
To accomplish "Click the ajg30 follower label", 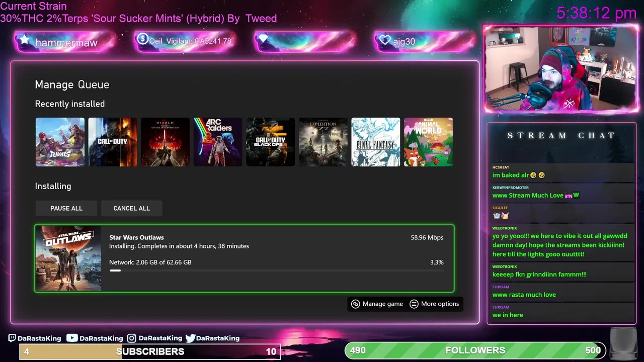I will coord(404,42).
